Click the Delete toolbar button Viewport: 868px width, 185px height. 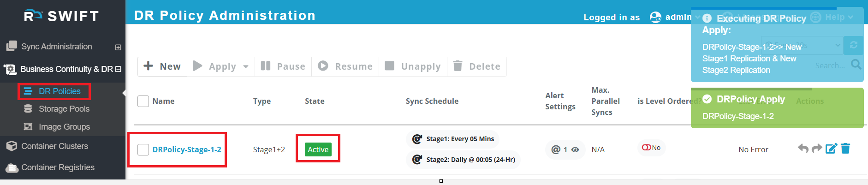point(477,66)
